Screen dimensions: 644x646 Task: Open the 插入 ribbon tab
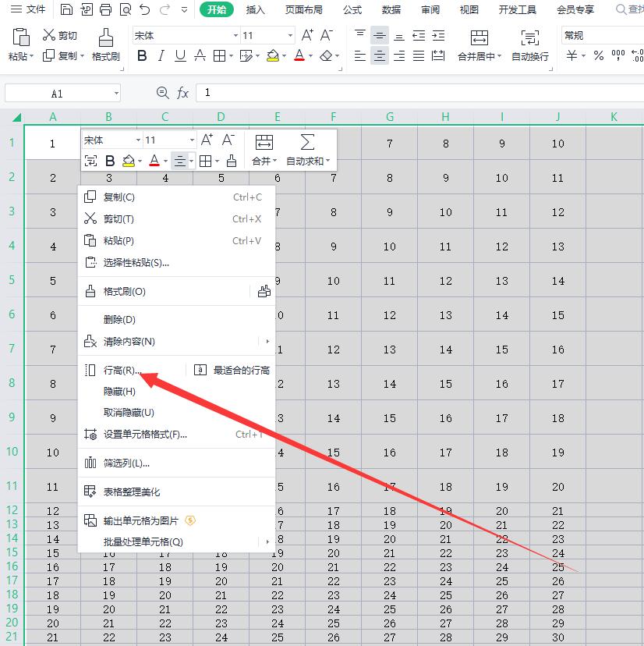255,9
